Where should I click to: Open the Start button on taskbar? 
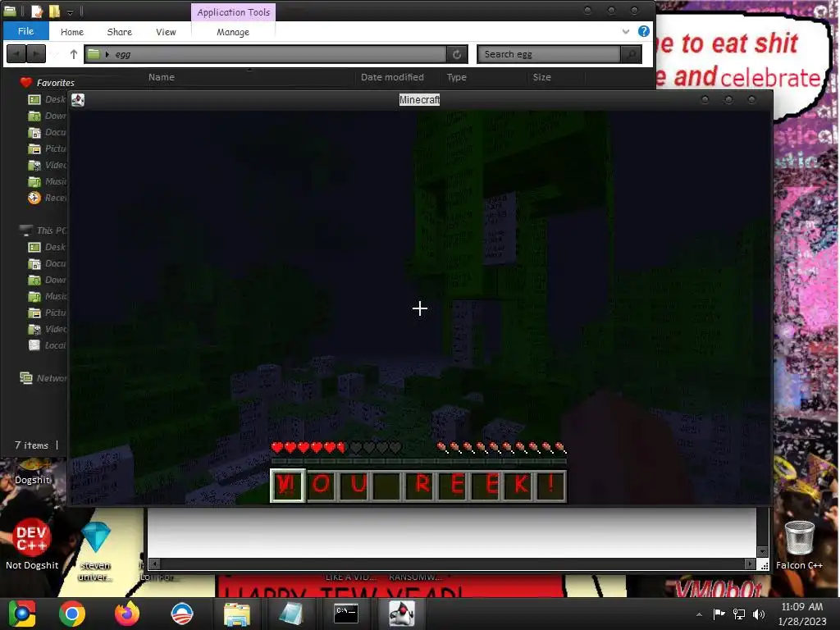point(21,614)
